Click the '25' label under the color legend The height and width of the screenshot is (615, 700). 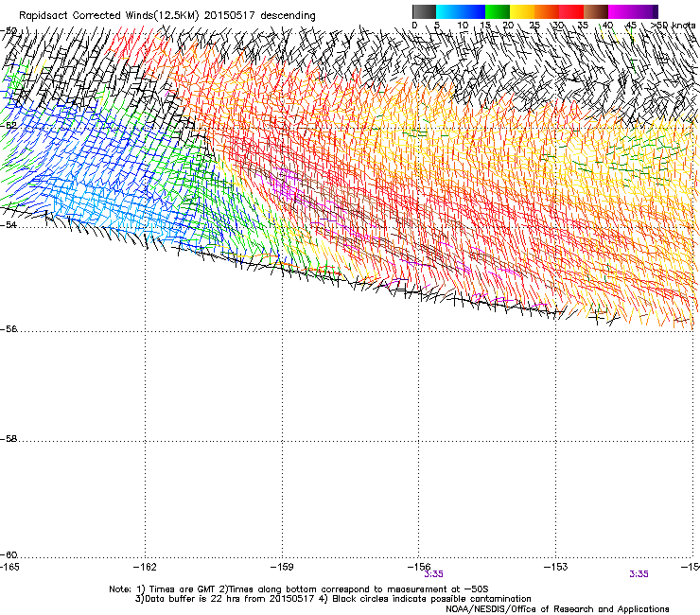pyautogui.click(x=534, y=25)
